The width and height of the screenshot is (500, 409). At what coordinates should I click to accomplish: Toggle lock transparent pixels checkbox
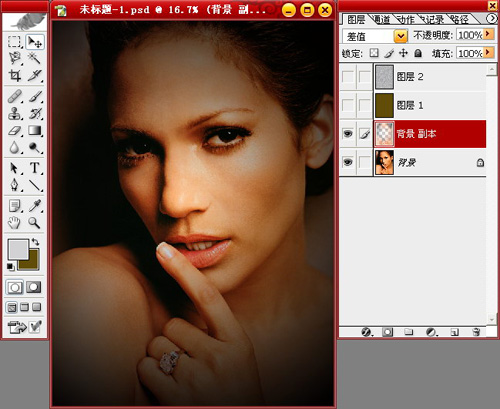(374, 53)
